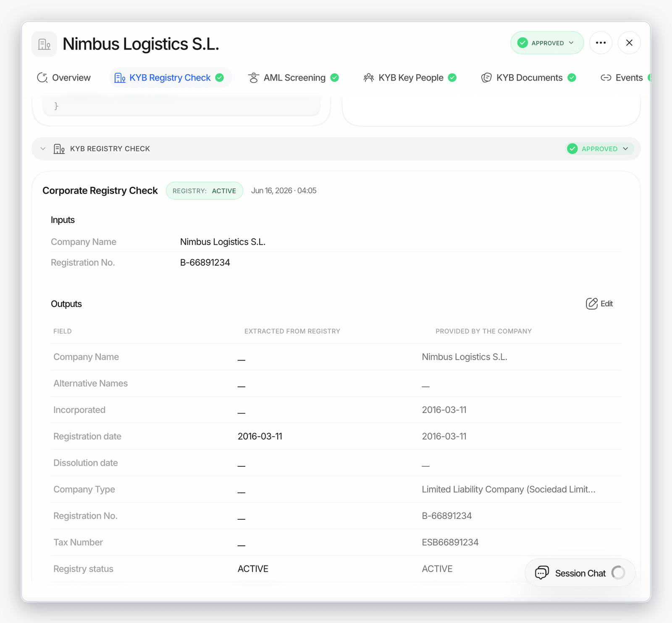Click the KYB Key People persons icon
The height and width of the screenshot is (623, 672).
(368, 78)
